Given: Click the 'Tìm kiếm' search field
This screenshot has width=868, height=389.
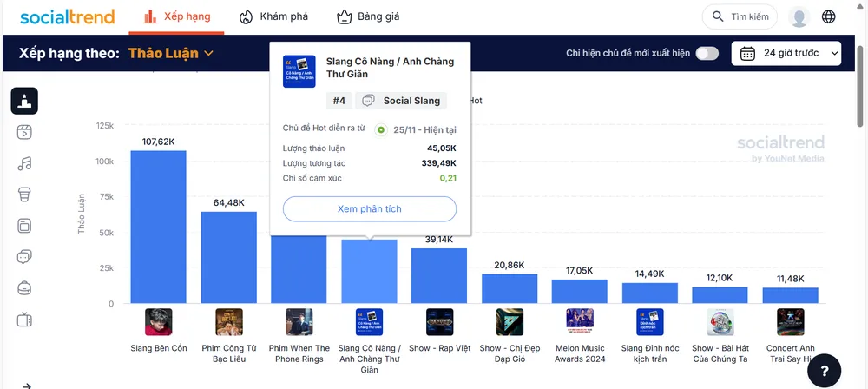Looking at the screenshot, I should (740, 16).
